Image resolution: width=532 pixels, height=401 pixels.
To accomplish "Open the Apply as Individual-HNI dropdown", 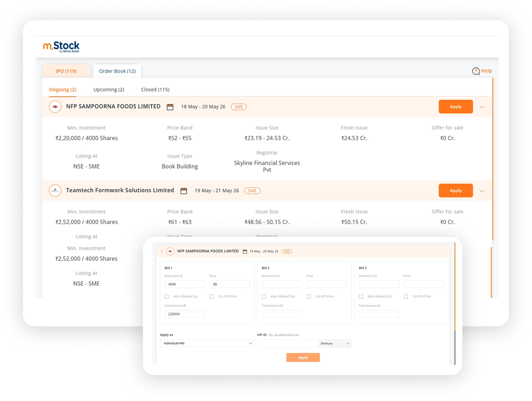I will (x=207, y=343).
